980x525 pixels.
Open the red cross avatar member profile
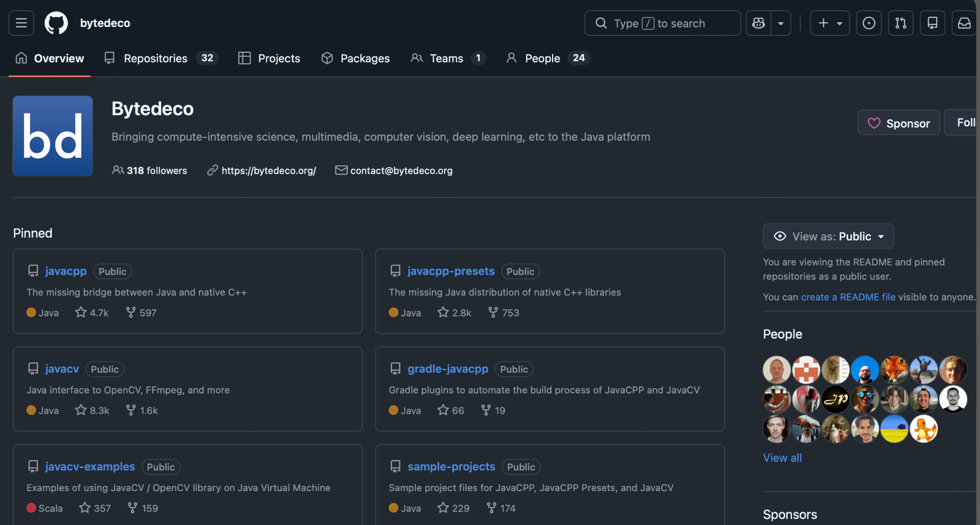point(806,370)
